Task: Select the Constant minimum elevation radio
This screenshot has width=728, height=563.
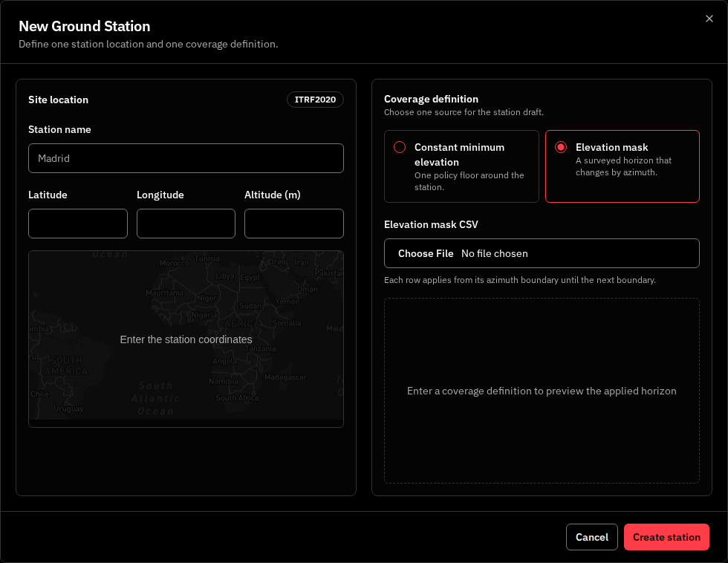Action: pyautogui.click(x=400, y=147)
